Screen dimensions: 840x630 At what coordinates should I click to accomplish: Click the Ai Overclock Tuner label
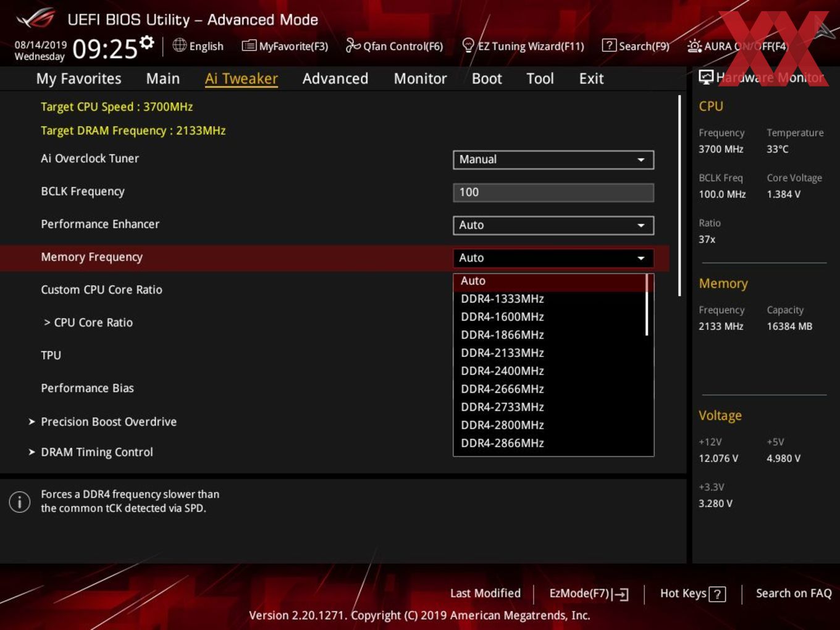coord(90,158)
